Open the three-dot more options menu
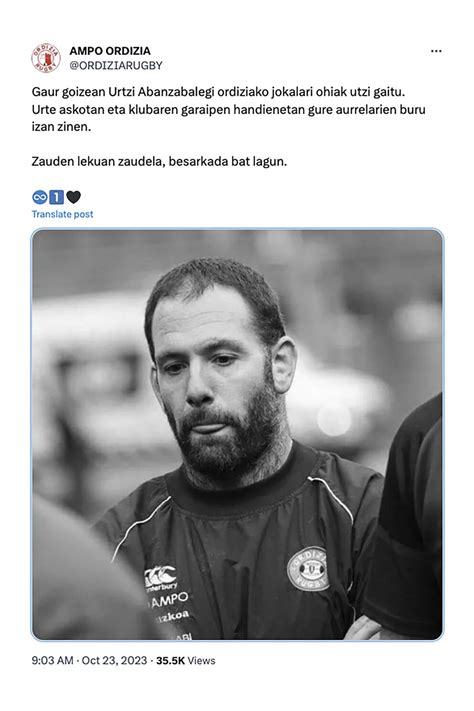The height and width of the screenshot is (711, 474). pos(436,51)
